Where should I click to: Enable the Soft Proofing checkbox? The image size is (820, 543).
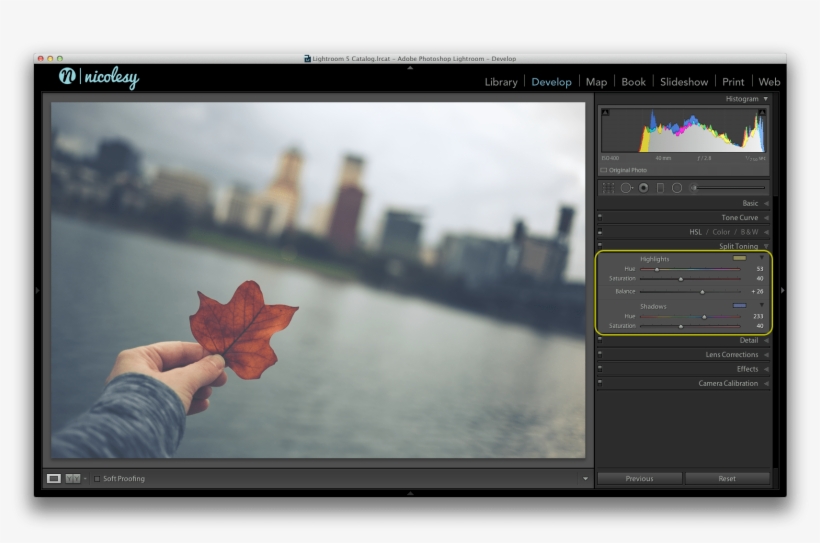coord(97,479)
